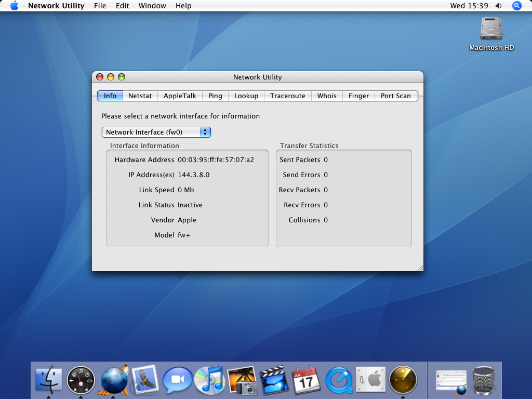Click the Spotlight search icon
The height and width of the screenshot is (399, 532).
(x=516, y=6)
